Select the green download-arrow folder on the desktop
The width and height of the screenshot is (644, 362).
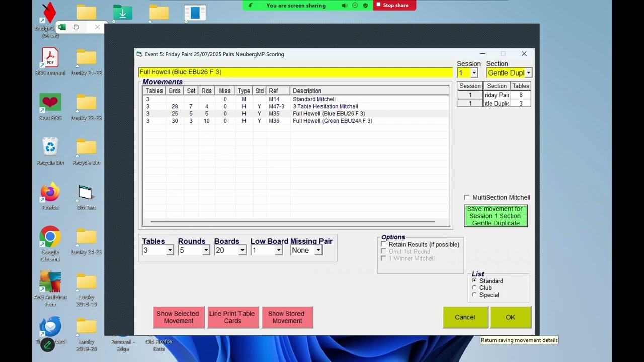(122, 13)
